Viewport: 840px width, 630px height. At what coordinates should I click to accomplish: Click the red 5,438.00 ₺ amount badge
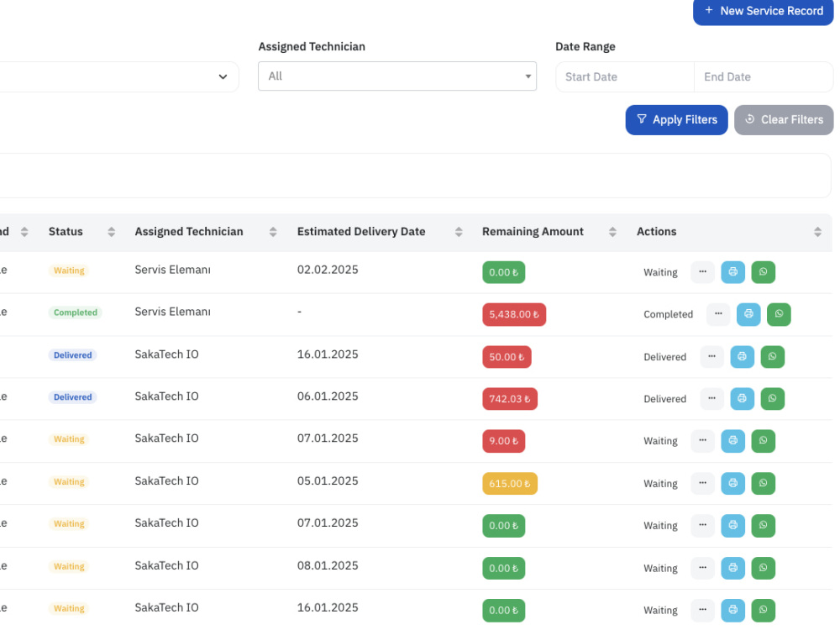tap(514, 314)
